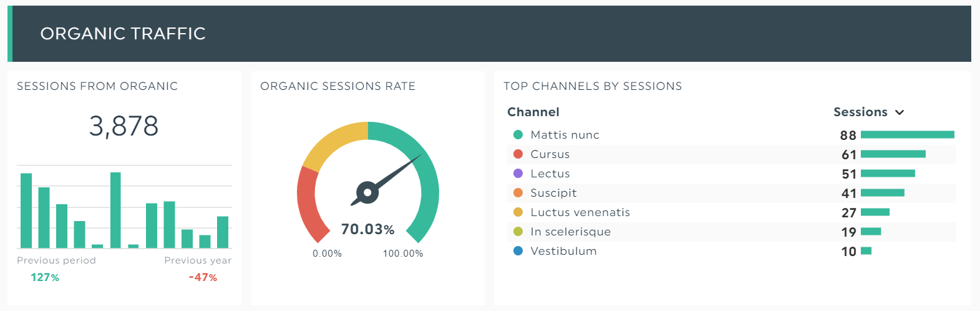
Task: Click the Sessions column header label
Action: [860, 112]
